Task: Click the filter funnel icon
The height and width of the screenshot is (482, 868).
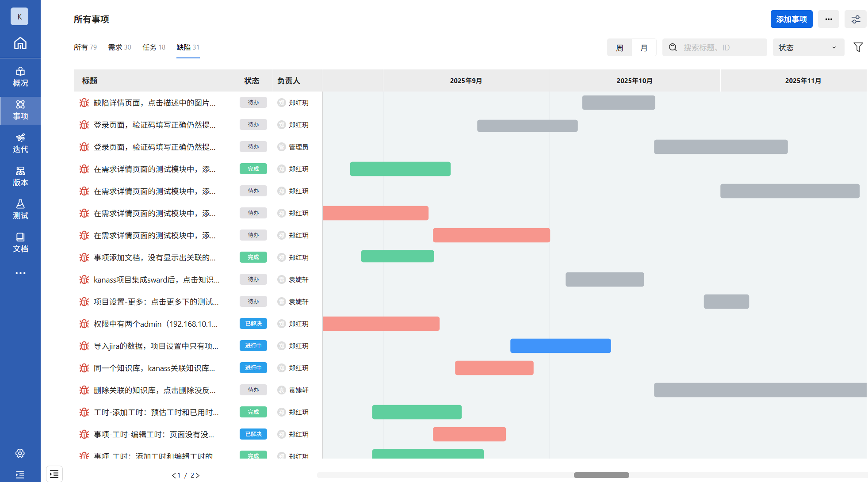Action: (x=858, y=47)
